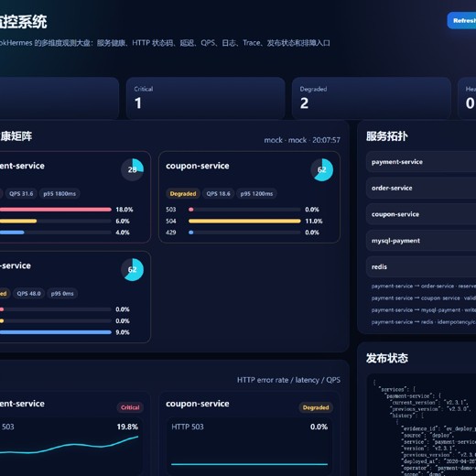Click the HTTP error rate / latency / QPS label
The width and height of the screenshot is (476, 476).
(288, 380)
